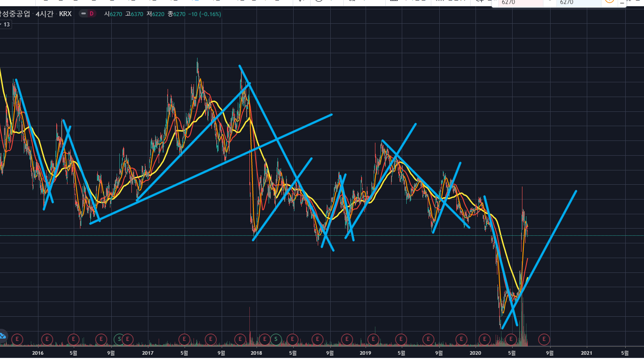Open the green S marker in early 2018
This screenshot has height=361, width=644.
coord(276,339)
